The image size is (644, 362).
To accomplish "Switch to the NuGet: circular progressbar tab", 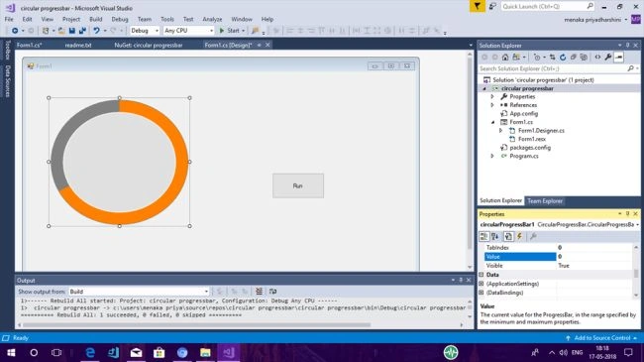I will point(149,46).
